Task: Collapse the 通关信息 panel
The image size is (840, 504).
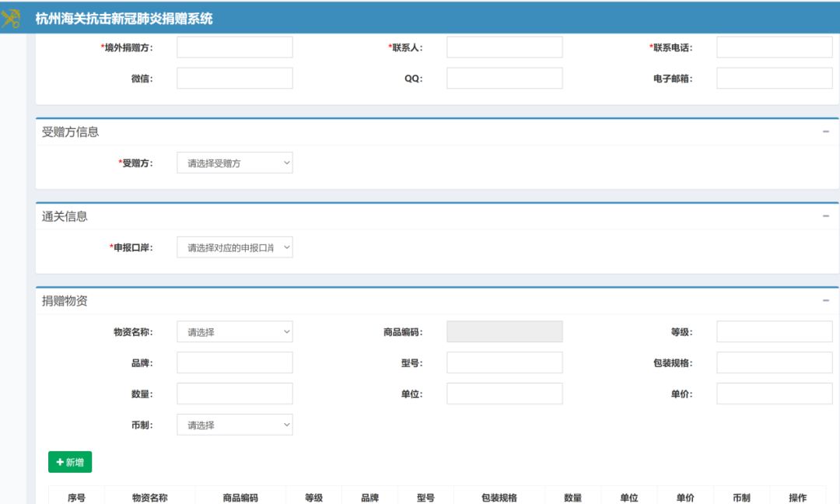Action: click(825, 216)
